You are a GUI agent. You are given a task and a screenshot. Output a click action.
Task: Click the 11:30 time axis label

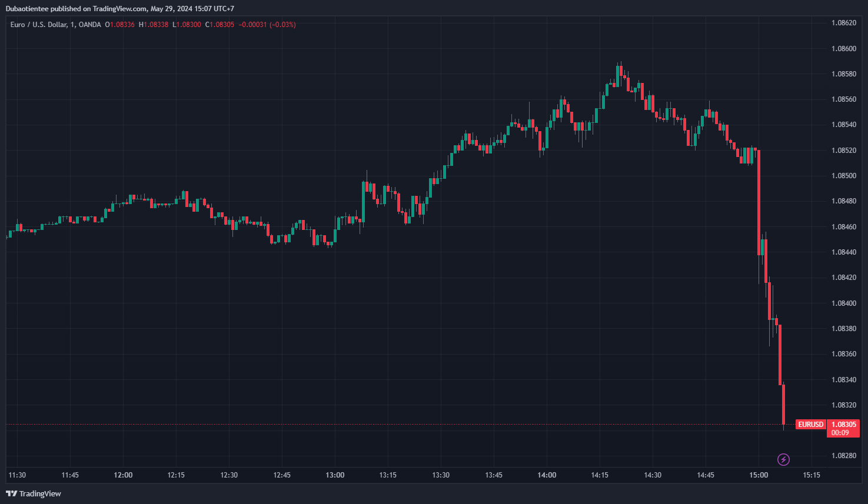[17, 475]
